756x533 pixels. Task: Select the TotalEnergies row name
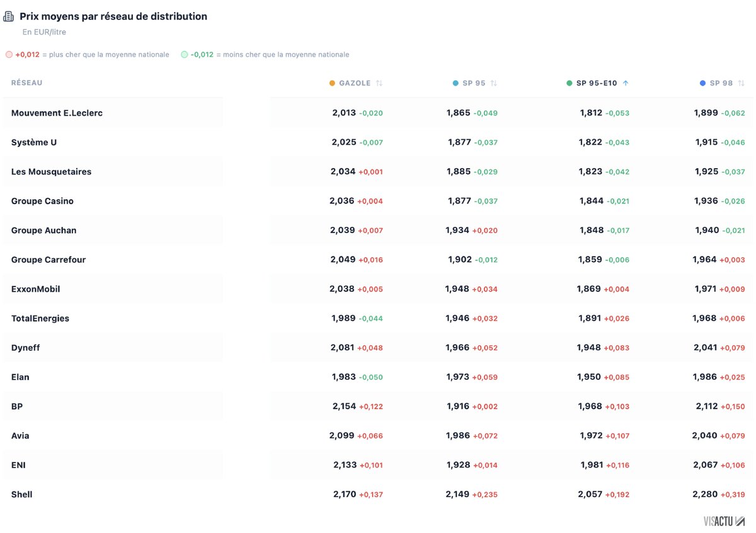pyautogui.click(x=40, y=318)
